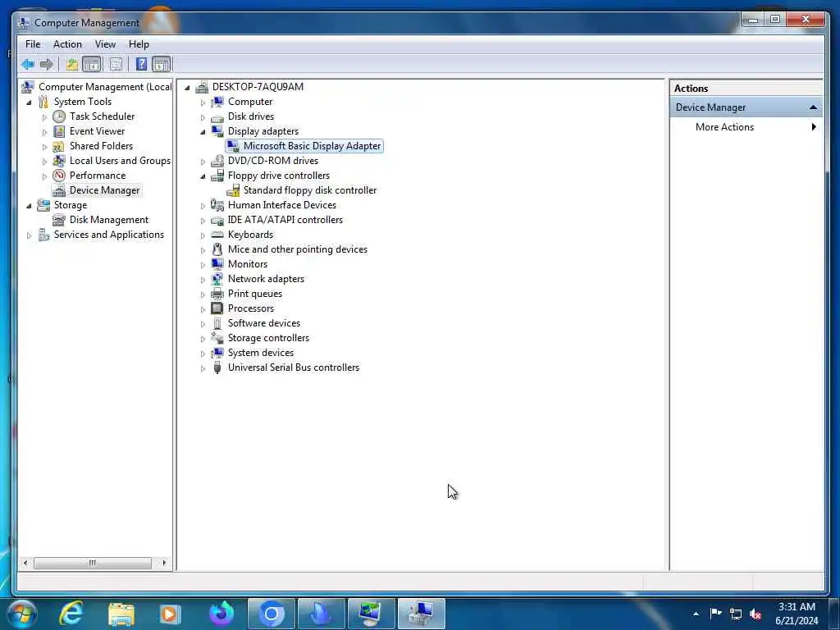Click the Task Scheduler clock icon
This screenshot has height=630, width=840.
pos(59,116)
